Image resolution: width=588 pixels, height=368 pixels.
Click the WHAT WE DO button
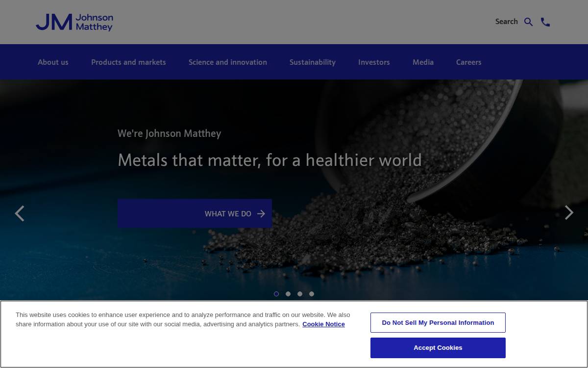[x=195, y=213]
